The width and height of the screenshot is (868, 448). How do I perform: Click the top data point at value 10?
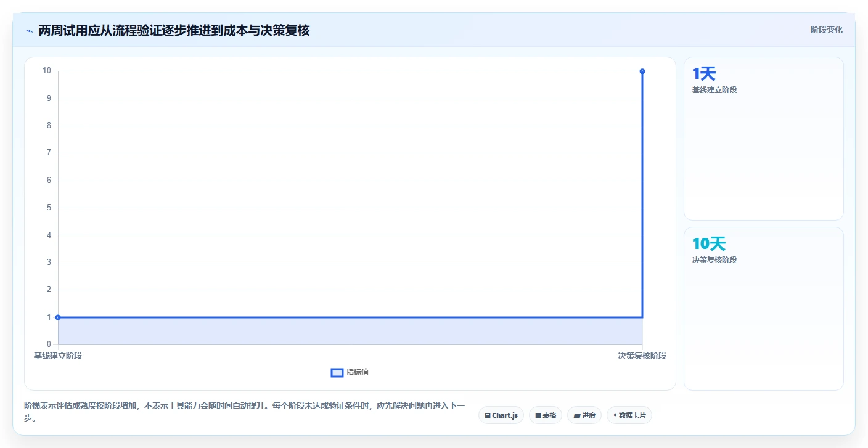click(x=642, y=71)
